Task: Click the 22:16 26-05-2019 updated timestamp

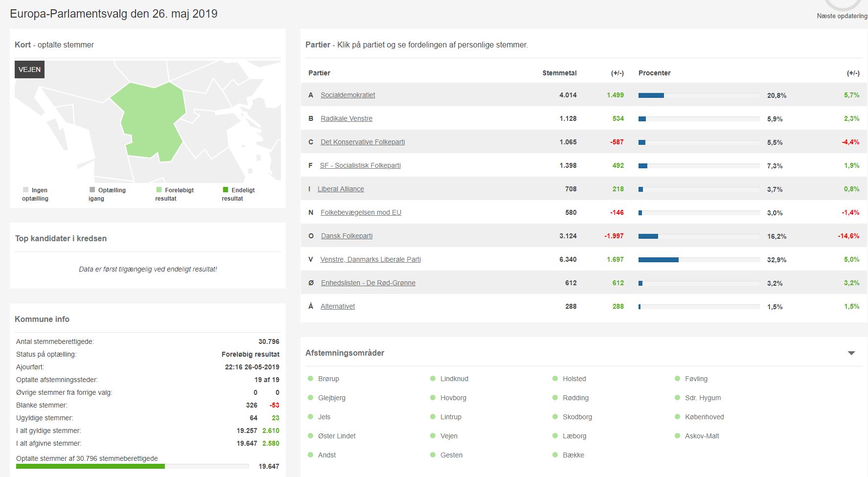Action: click(x=252, y=367)
